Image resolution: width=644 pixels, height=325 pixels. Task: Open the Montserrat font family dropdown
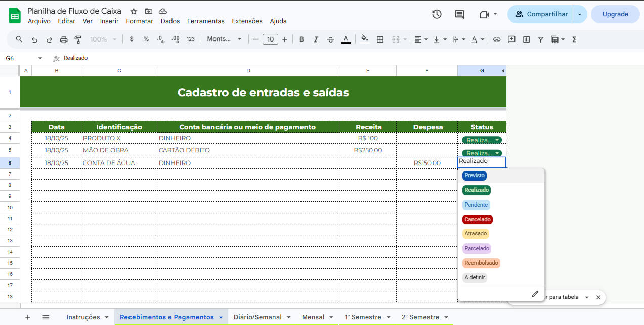224,39
